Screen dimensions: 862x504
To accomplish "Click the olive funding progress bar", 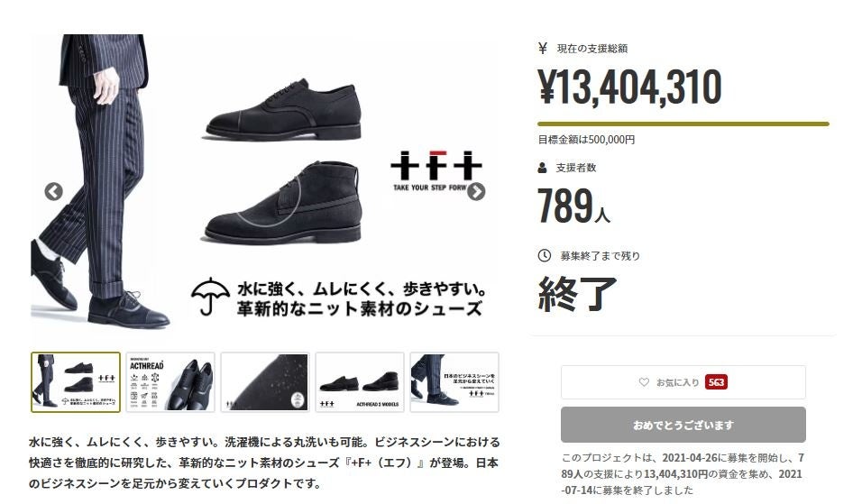I will [683, 124].
